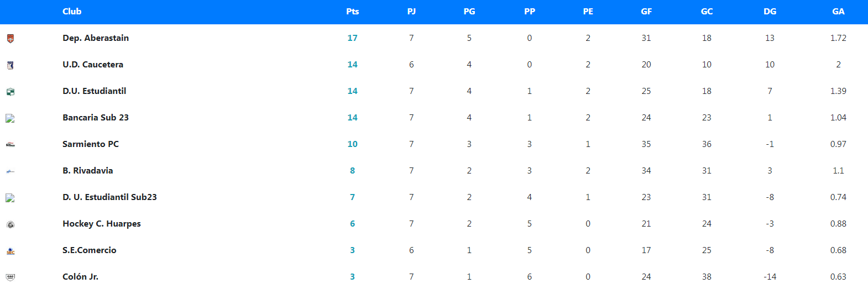The image size is (868, 294).
Task: Click the Club column header
Action: click(x=72, y=12)
